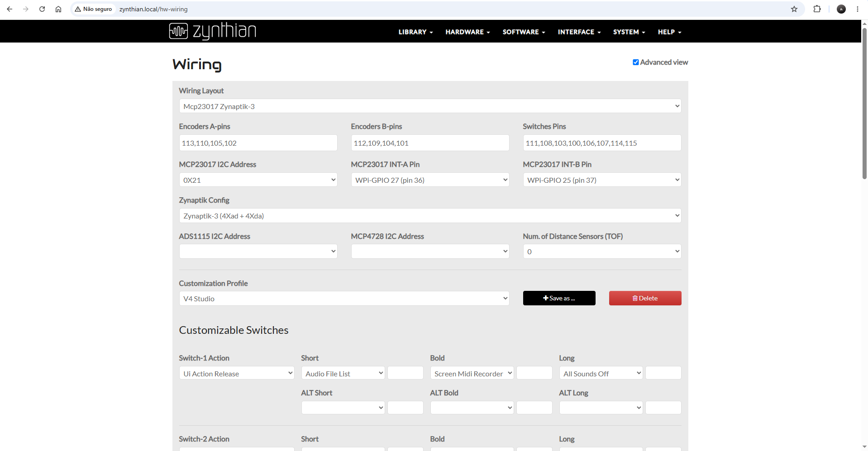Click the Switch-1 ALT Long parameter field
Screen dimensions: 868x451
(x=663, y=408)
